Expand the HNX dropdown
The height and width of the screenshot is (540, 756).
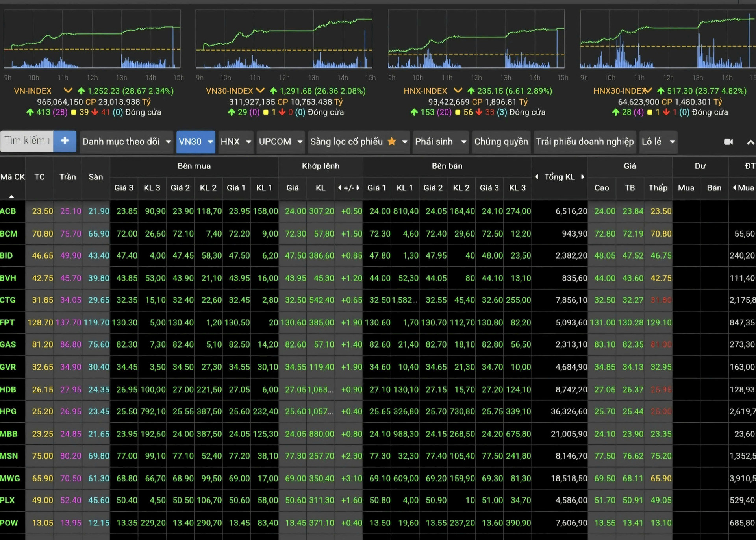[x=248, y=142]
